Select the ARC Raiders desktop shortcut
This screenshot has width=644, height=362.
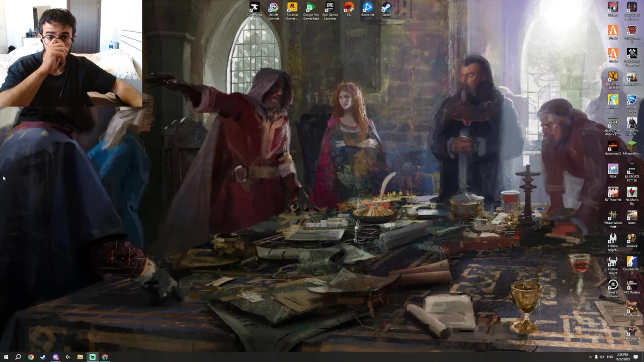point(632,287)
